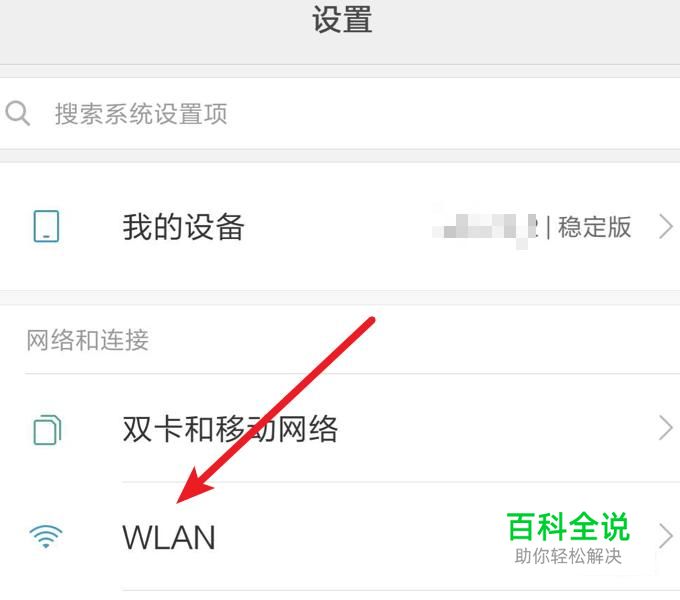The height and width of the screenshot is (600, 680).
Task: Tap blank area right of search placeholder
Action: click(x=451, y=114)
